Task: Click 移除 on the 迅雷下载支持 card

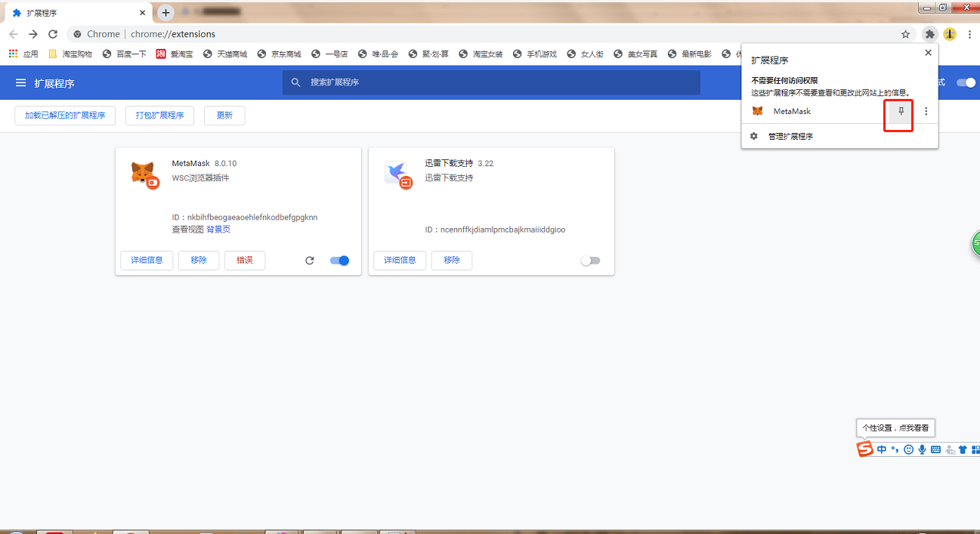Action: pyautogui.click(x=452, y=261)
